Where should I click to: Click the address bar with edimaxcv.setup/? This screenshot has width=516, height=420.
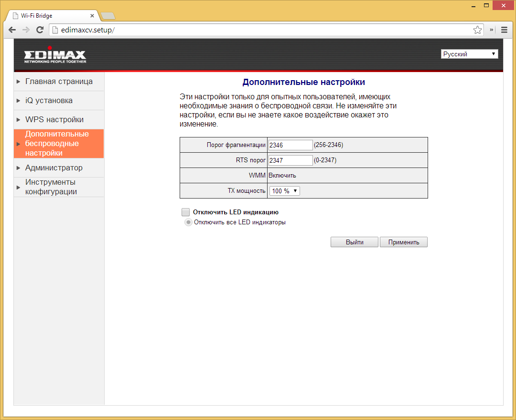(267, 30)
